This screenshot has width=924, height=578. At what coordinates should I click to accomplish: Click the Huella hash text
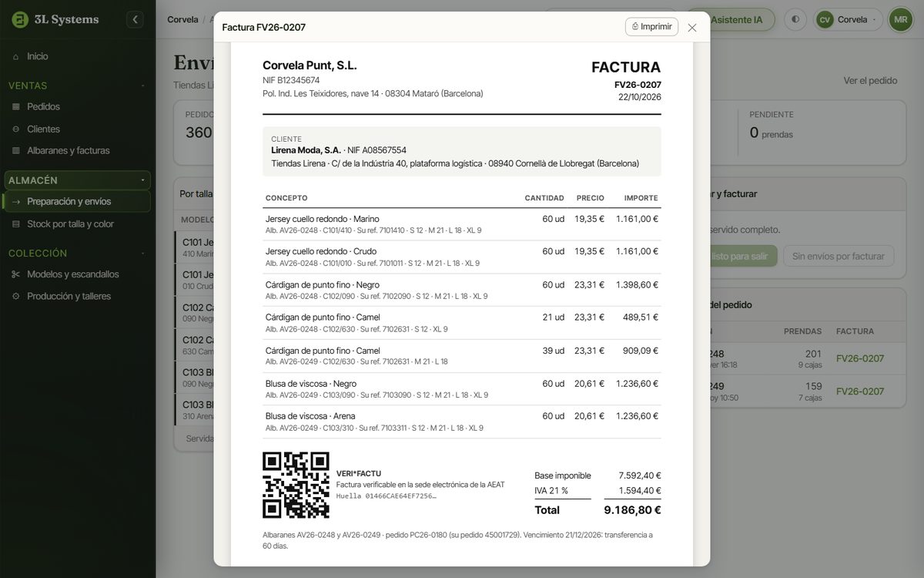pos(387,496)
